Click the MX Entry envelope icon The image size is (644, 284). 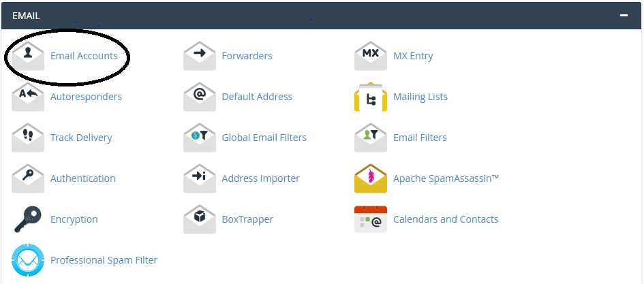371,56
